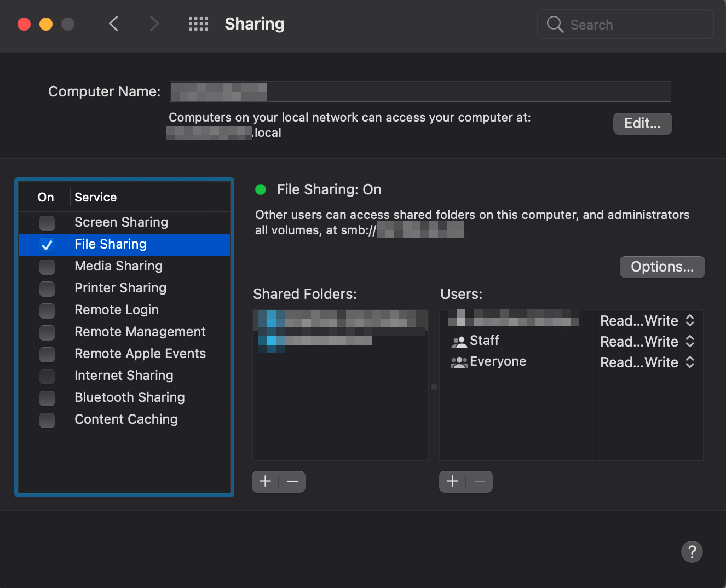Click the magnifying glass search icon
This screenshot has height=588, width=726.
pos(555,24)
